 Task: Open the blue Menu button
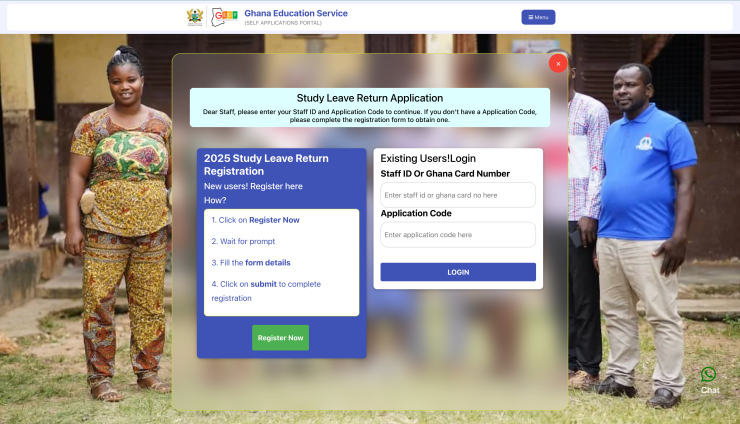[538, 17]
